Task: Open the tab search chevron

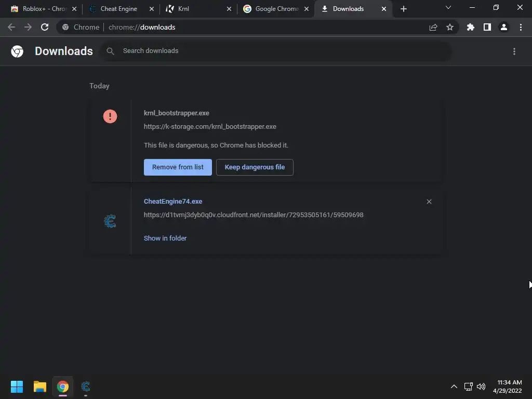Action: coord(448,7)
